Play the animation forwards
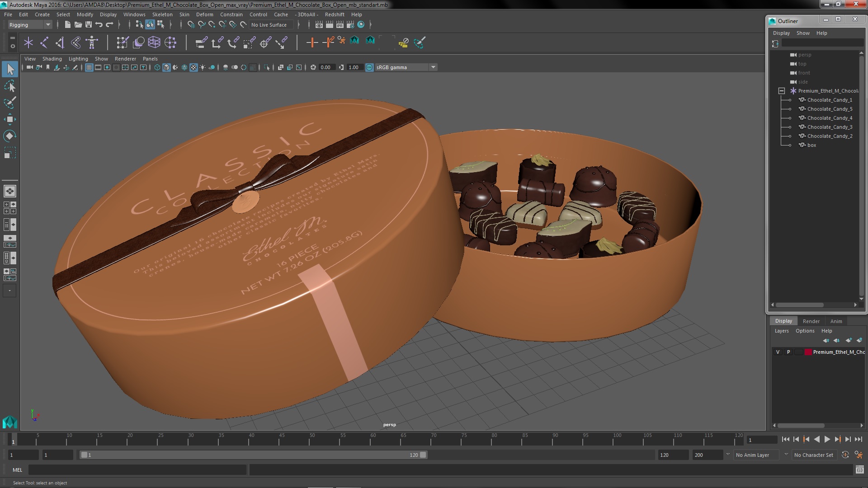This screenshot has width=868, height=488. (827, 439)
